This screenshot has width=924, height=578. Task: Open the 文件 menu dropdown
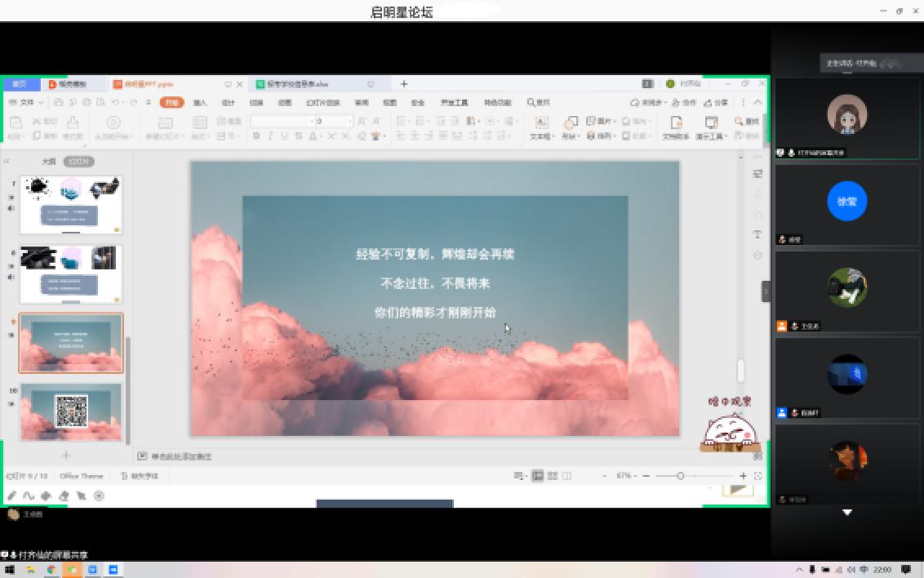tap(26, 103)
